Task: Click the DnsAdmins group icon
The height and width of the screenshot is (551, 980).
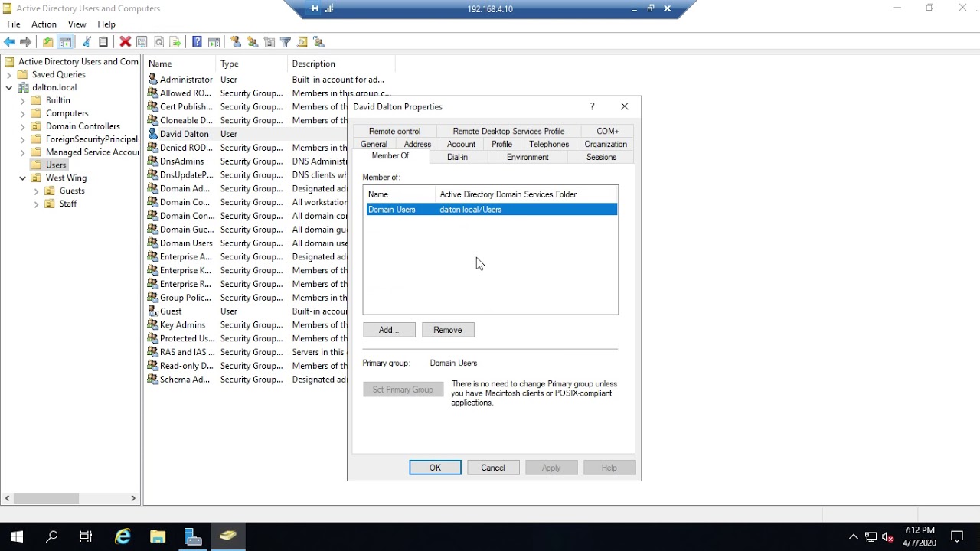Action: click(x=153, y=161)
